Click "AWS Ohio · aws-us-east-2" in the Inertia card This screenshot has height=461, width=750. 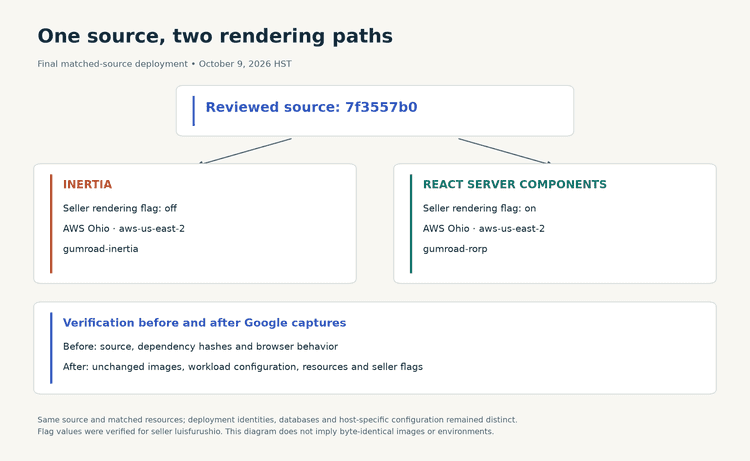(x=124, y=229)
